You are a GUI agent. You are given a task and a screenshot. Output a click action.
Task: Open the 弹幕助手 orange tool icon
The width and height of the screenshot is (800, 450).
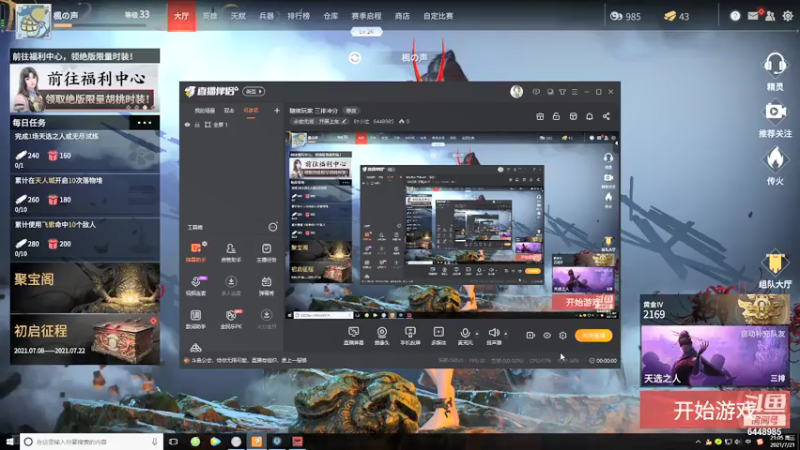pos(196,252)
